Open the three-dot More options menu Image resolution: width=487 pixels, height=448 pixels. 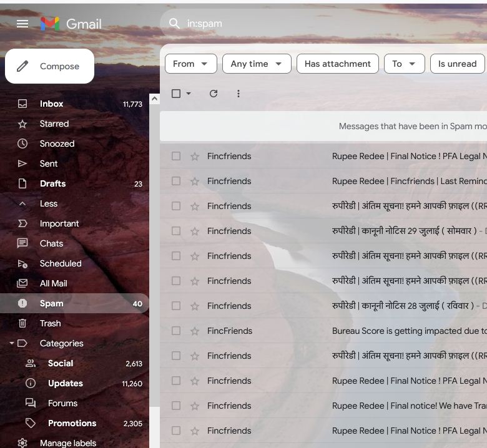point(239,94)
